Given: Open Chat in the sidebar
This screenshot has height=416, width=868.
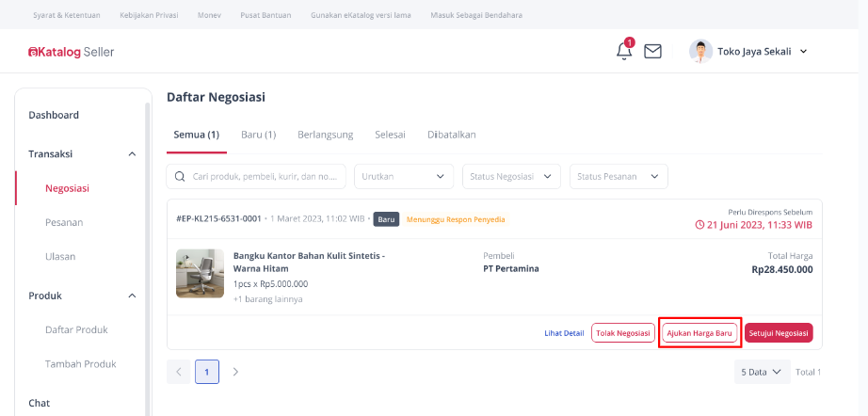Looking at the screenshot, I should (39, 403).
